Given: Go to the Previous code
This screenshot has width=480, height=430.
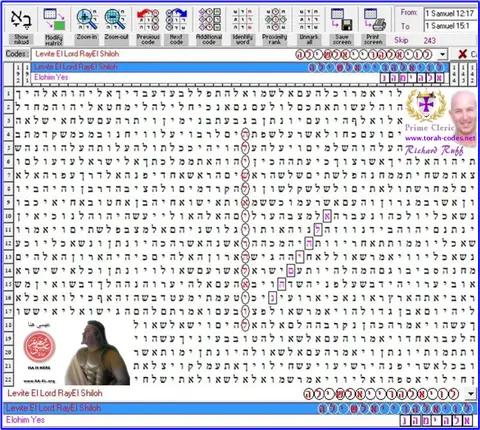Looking at the screenshot, I should [x=148, y=19].
